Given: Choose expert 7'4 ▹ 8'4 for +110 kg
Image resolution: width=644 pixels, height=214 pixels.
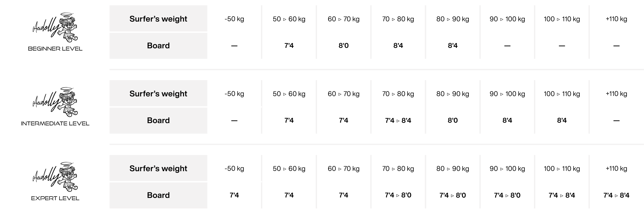Looking at the screenshot, I should click(616, 195).
